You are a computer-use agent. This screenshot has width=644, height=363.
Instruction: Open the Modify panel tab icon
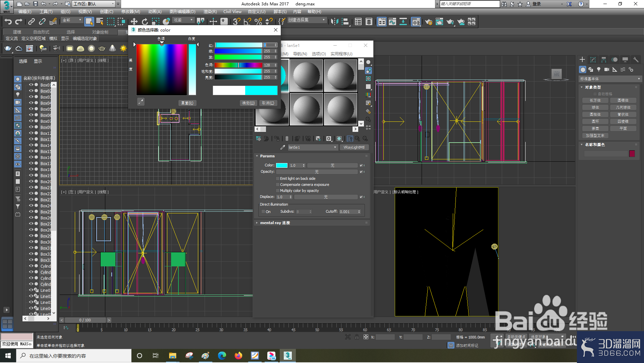[x=593, y=60]
